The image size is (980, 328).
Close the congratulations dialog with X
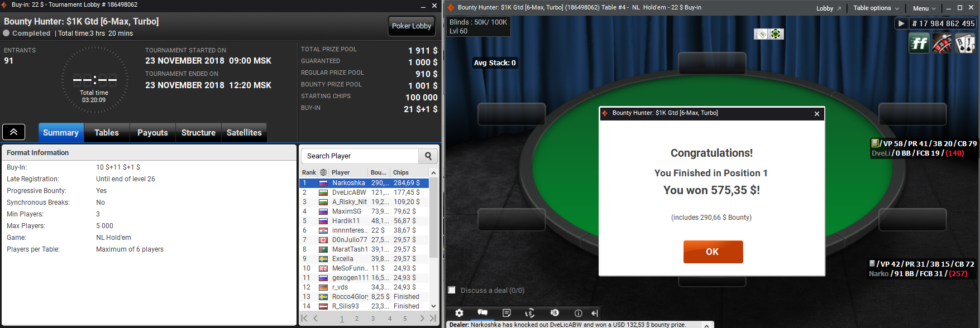click(x=817, y=113)
